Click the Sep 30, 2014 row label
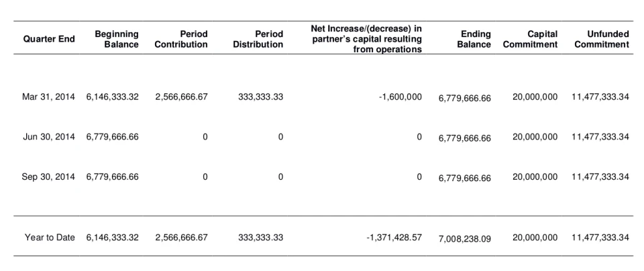The height and width of the screenshot is (271, 644). tap(49, 177)
